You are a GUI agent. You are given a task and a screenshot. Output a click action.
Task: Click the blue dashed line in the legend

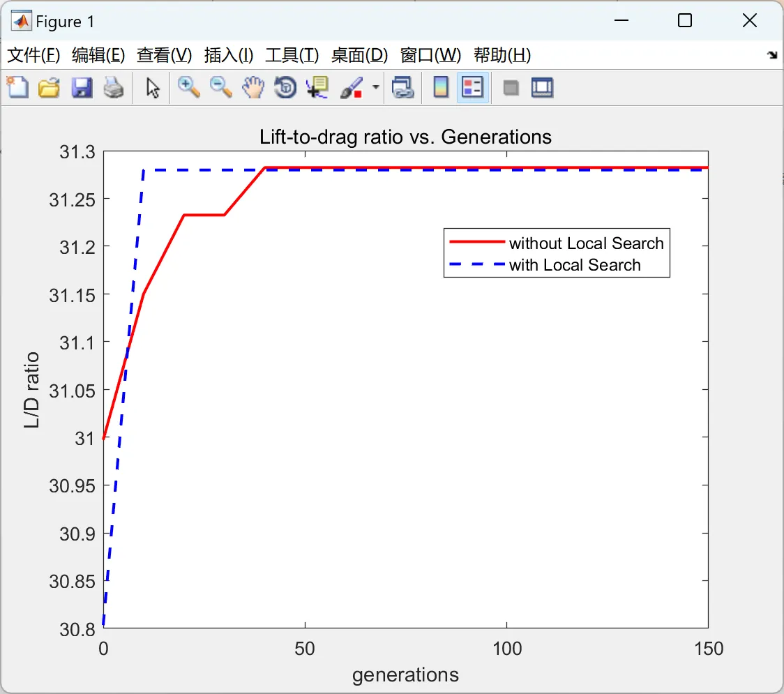[x=477, y=264]
